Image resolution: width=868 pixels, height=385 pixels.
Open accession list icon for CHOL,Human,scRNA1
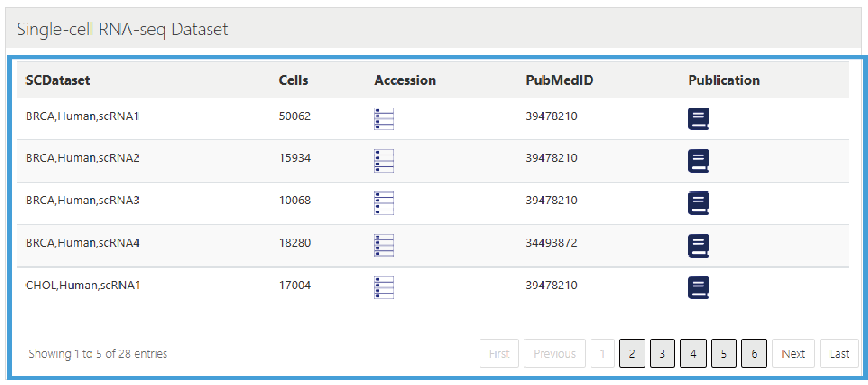click(383, 287)
